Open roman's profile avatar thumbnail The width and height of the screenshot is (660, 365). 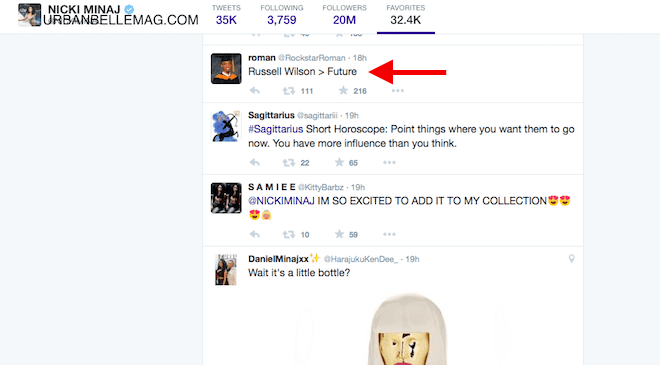[x=226, y=69]
